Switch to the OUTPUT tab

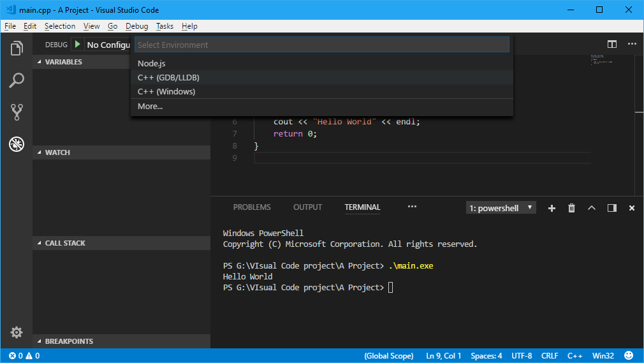[x=307, y=207]
